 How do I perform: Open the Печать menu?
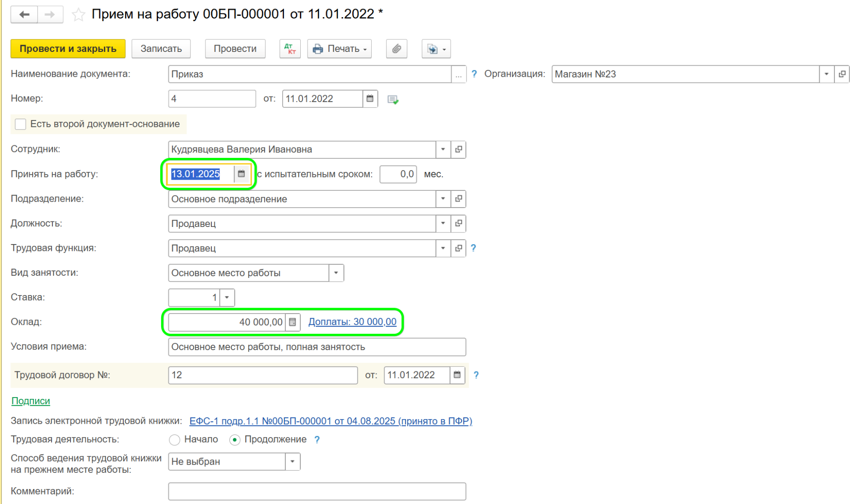tap(340, 49)
